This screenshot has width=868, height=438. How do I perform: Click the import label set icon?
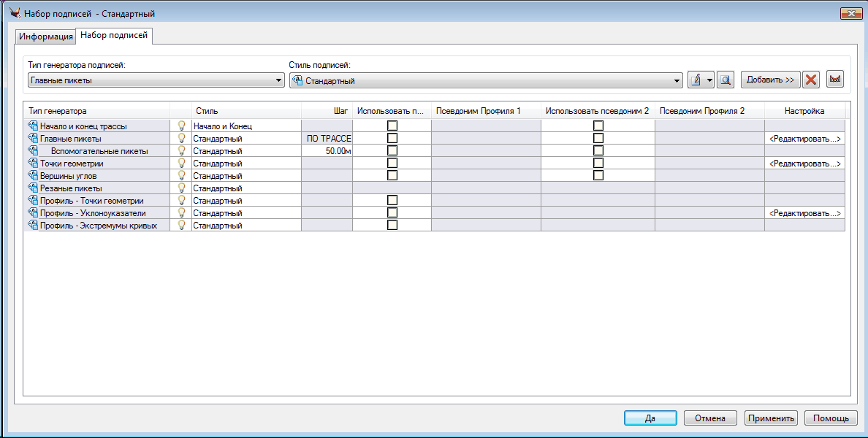[x=835, y=80]
